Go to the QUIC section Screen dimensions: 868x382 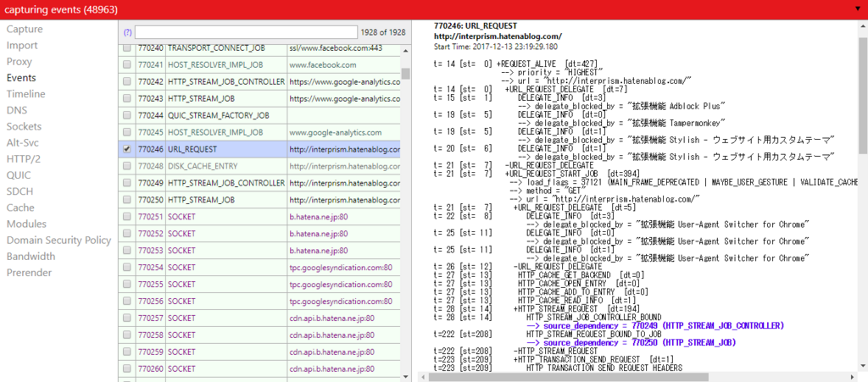pos(19,175)
